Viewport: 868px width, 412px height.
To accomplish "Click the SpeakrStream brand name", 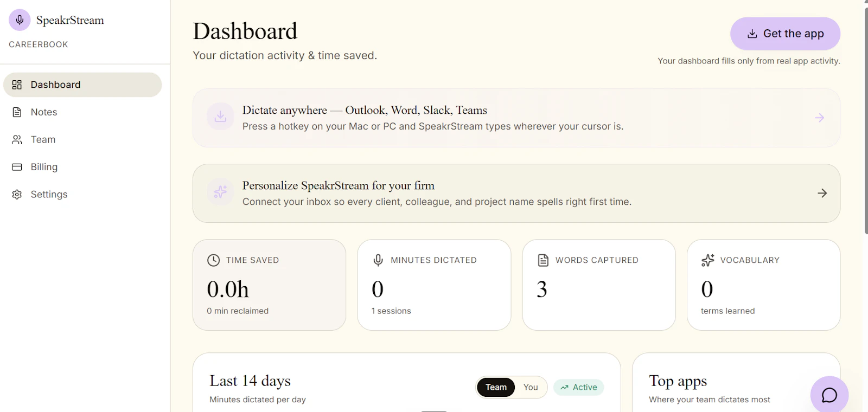I will 70,20.
